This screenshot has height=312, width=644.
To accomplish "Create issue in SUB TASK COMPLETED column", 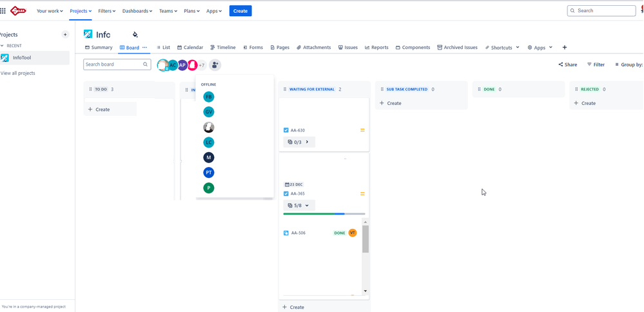I will click(x=391, y=103).
